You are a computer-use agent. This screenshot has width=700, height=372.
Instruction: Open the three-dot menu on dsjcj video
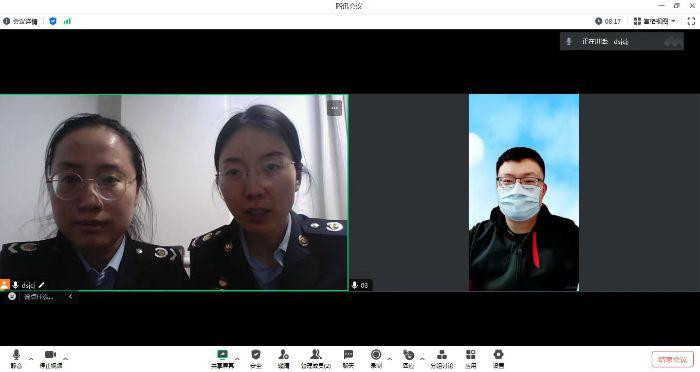(334, 108)
